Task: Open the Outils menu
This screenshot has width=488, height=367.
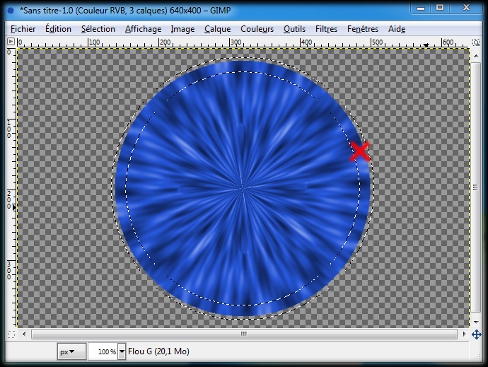Action: point(294,29)
